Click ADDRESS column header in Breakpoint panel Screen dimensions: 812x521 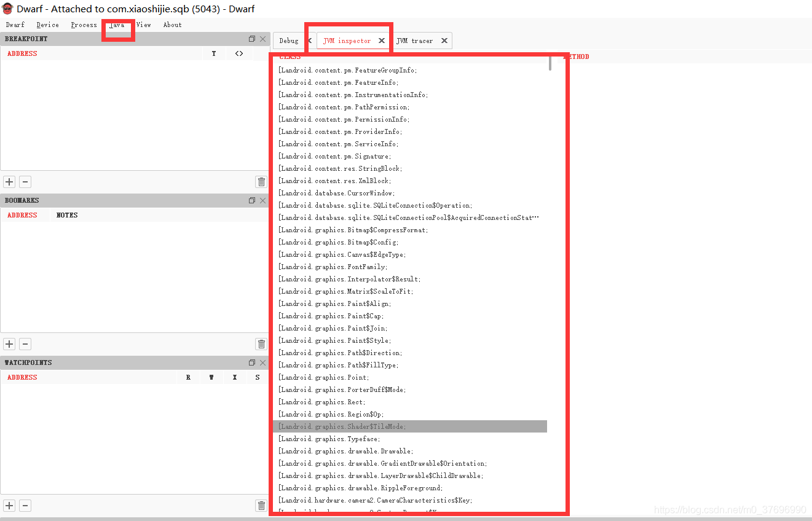click(22, 53)
